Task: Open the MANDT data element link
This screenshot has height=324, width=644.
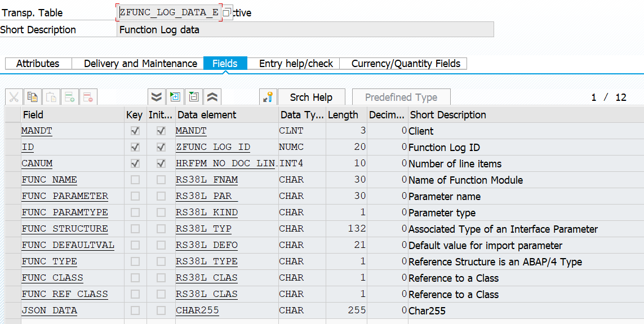Action: [191, 131]
